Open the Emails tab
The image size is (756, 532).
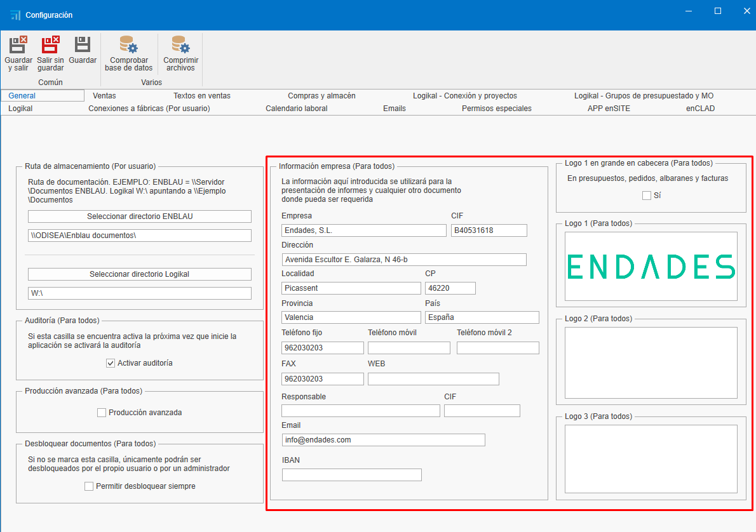[395, 109]
